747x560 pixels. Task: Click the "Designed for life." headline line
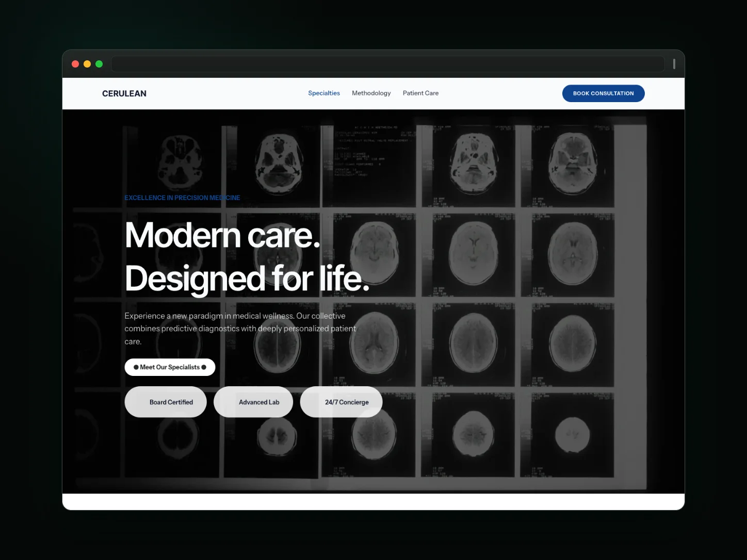(247, 278)
